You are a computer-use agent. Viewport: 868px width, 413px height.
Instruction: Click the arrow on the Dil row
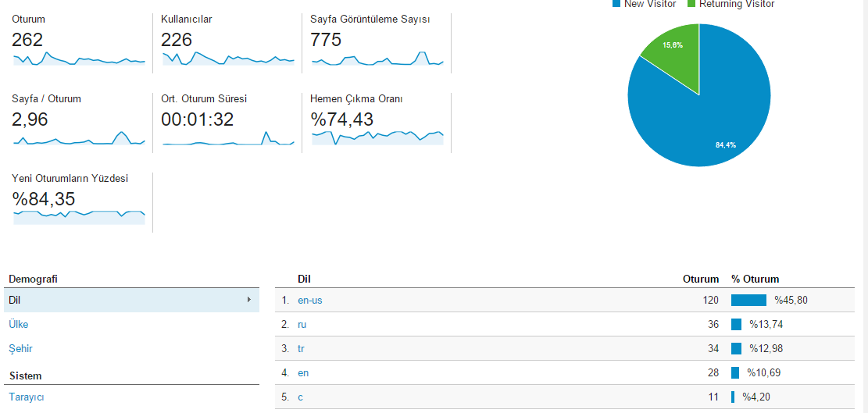249,300
